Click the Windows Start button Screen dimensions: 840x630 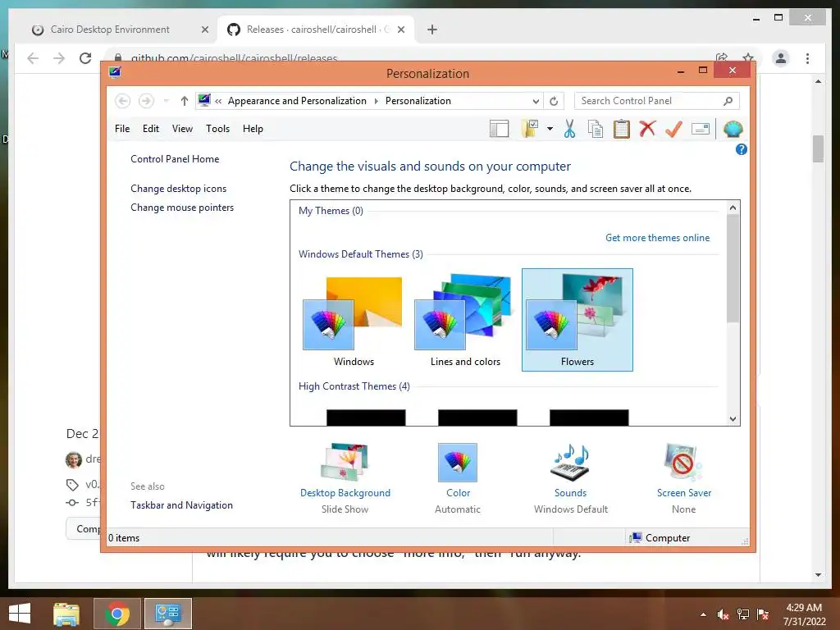click(x=20, y=614)
